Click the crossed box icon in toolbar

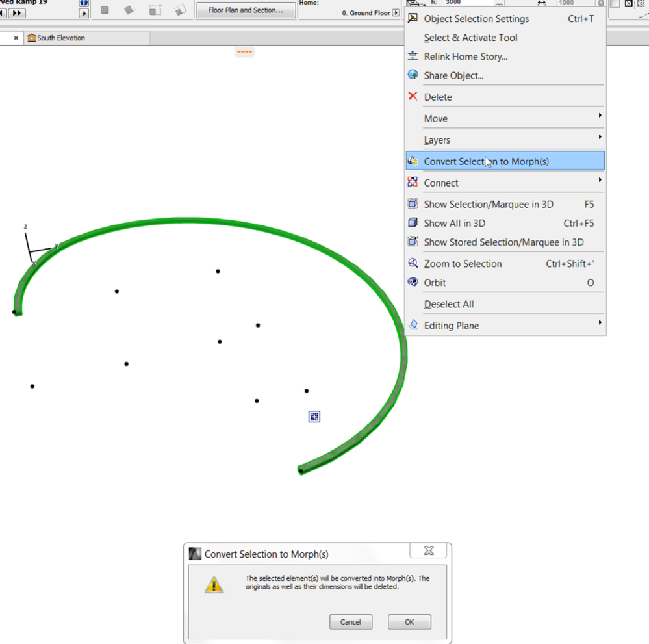(x=628, y=3)
